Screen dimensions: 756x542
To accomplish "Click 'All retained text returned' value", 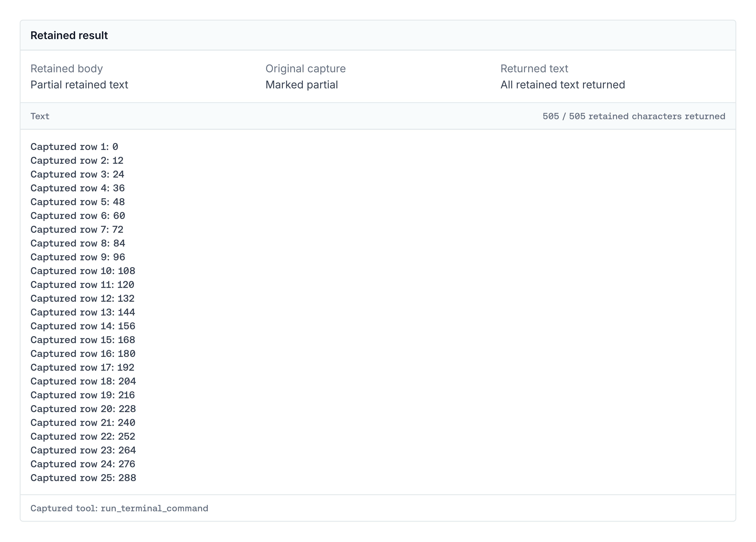I will coord(563,85).
